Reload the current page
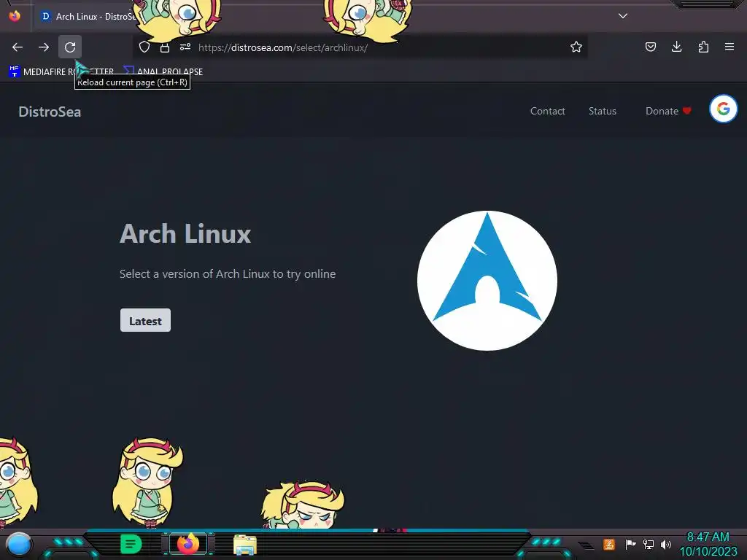The image size is (747, 560). pyautogui.click(x=70, y=47)
